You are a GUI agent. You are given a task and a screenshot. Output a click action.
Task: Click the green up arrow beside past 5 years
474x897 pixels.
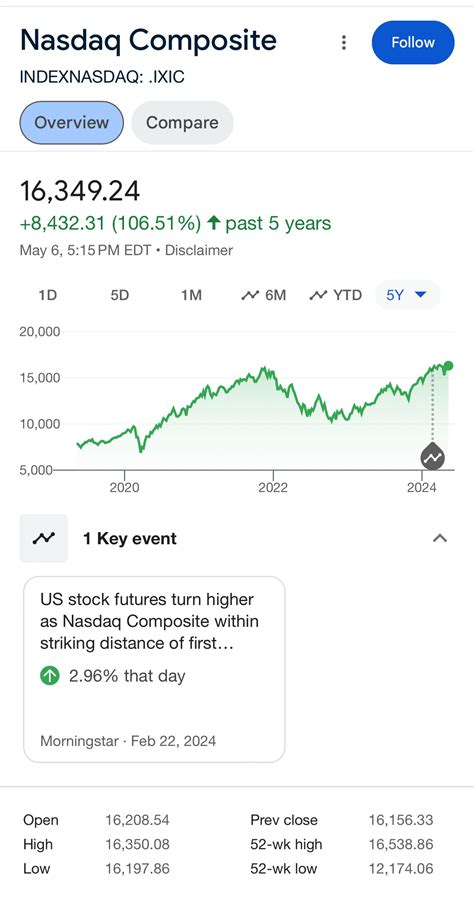click(x=213, y=223)
